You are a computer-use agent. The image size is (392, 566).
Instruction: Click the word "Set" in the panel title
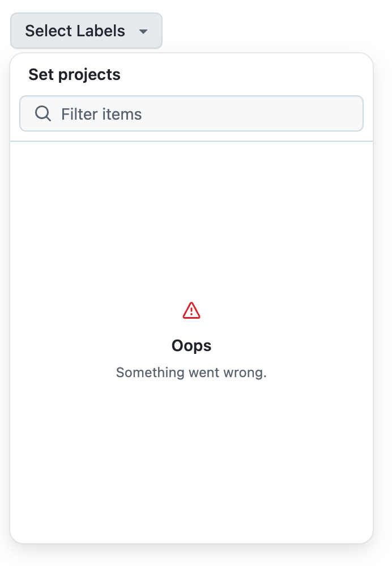[39, 74]
